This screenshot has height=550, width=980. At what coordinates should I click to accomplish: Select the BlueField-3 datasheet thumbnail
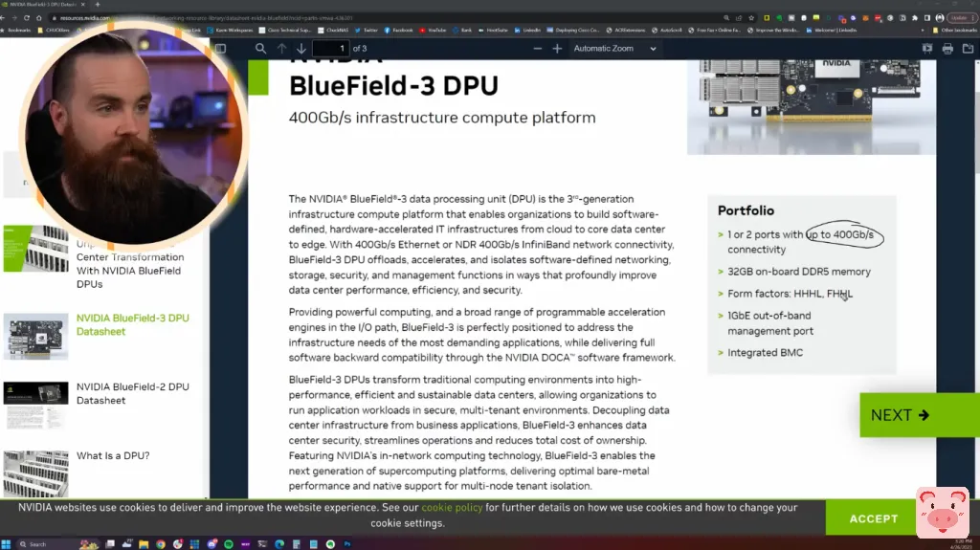click(36, 337)
